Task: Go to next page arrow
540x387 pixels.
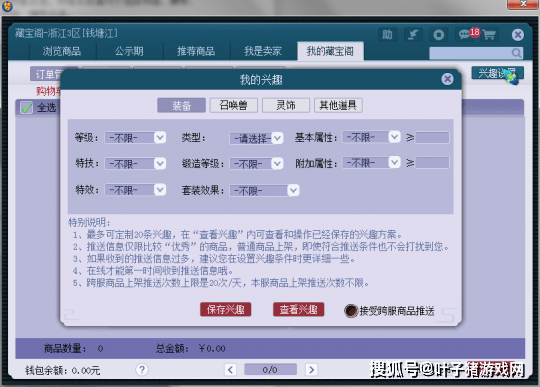Action: (x=311, y=369)
